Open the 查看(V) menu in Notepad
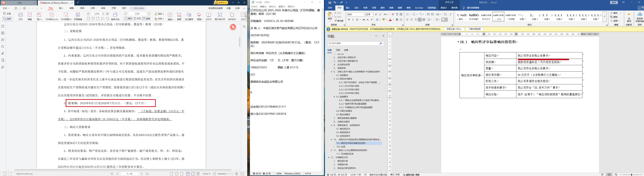This screenshot has height=176, width=644. click(x=282, y=6)
